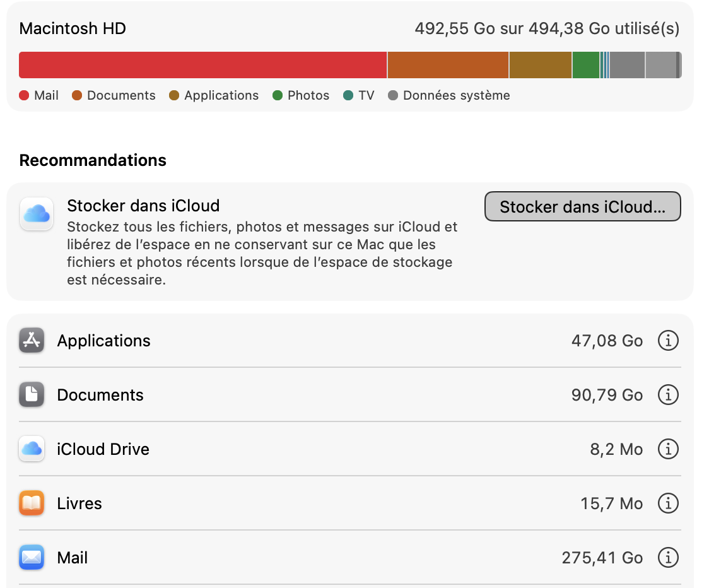Select the Mail 275,41 Go row
709x588 pixels.
(315, 558)
